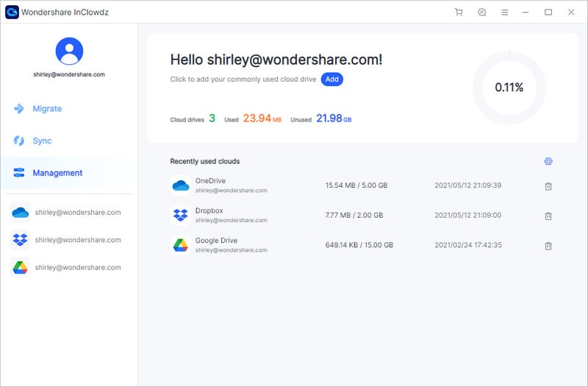Open OneDrive account email in sidebar
Image resolution: width=588 pixels, height=387 pixels.
click(x=78, y=213)
